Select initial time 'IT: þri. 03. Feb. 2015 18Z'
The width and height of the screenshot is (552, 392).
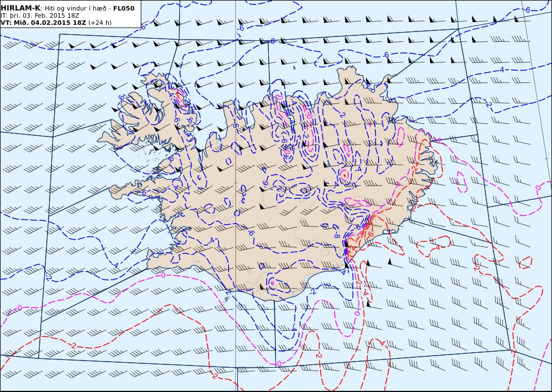tap(40, 15)
